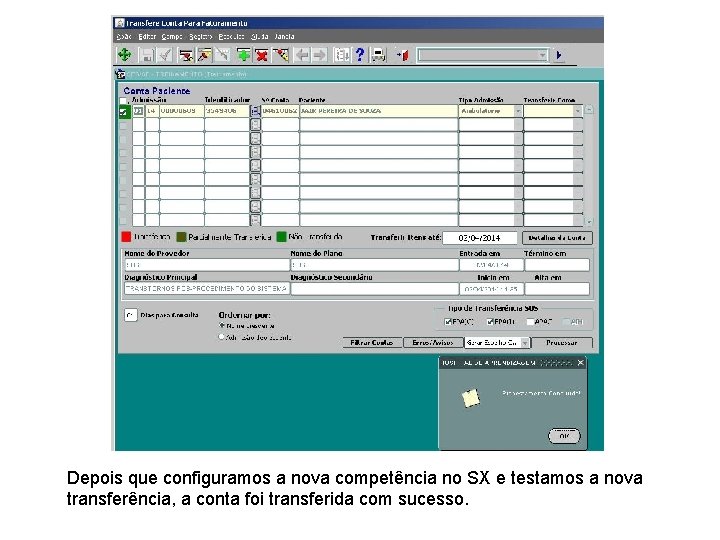Screen dimensions: 720x540
Task: Click the window icon left of the inner form title
Action: tap(120, 74)
